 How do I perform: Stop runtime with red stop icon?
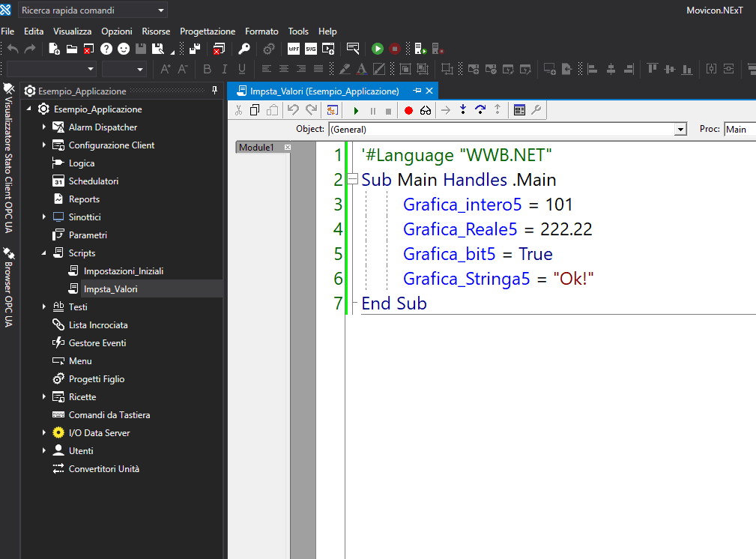coord(395,49)
